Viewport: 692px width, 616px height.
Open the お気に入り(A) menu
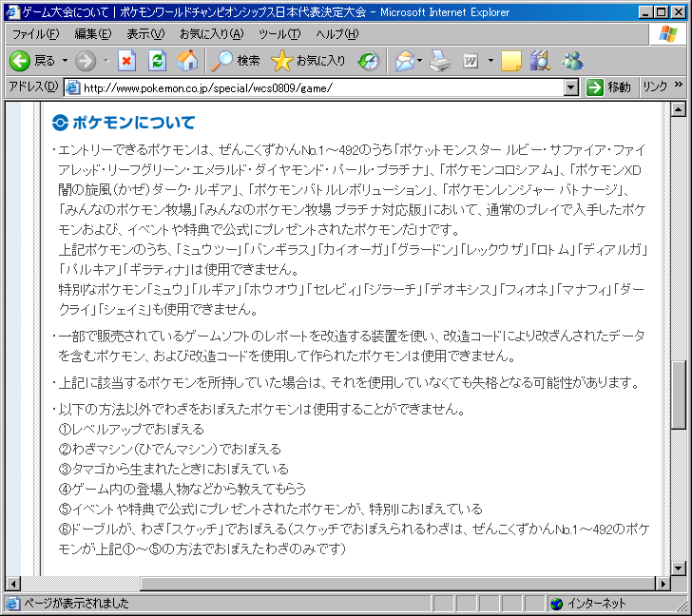pyautogui.click(x=211, y=34)
